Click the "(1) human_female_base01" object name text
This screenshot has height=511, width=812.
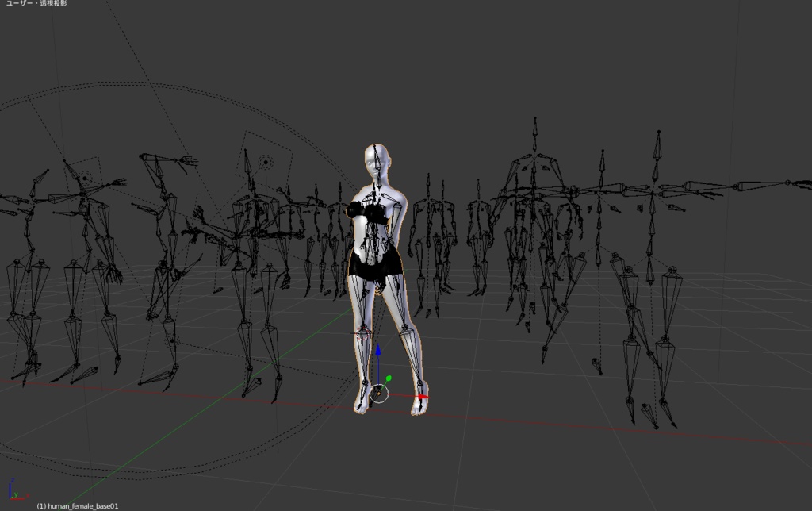coord(78,505)
